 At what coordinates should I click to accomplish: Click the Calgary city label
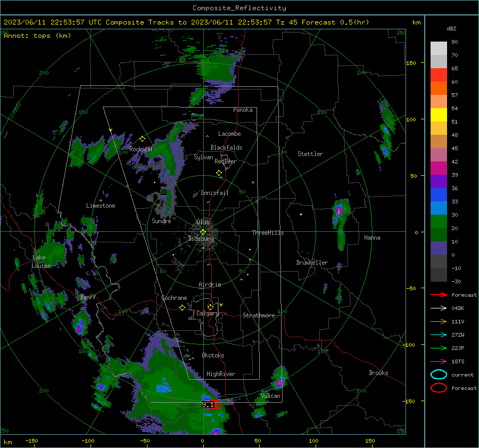click(x=208, y=313)
